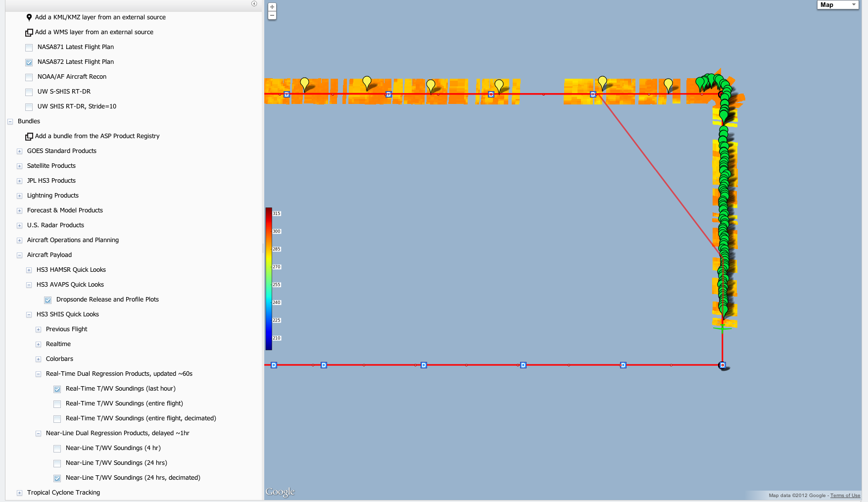Click Add a bundle from ASP Product Registry
Screen dimensions: 868x502
coord(97,136)
